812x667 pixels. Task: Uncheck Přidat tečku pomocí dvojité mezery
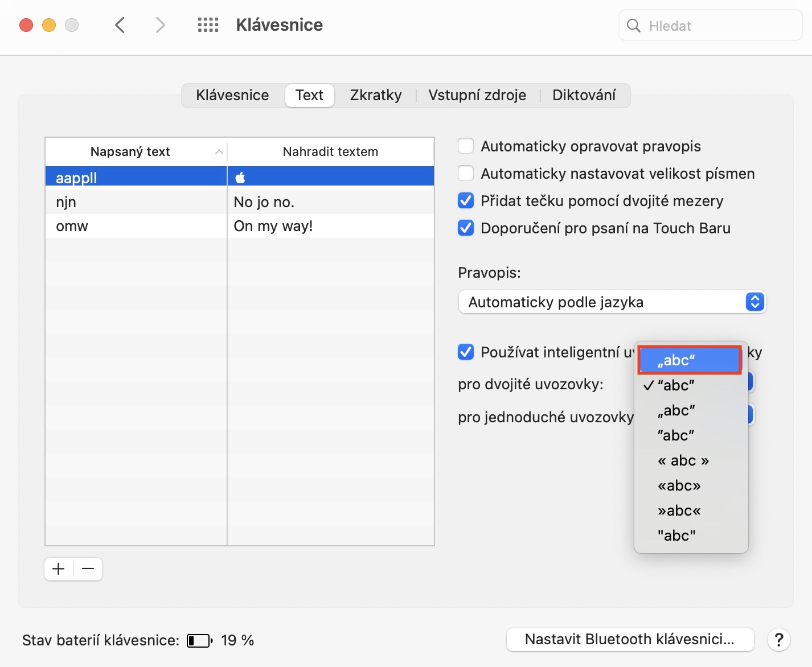(x=466, y=201)
